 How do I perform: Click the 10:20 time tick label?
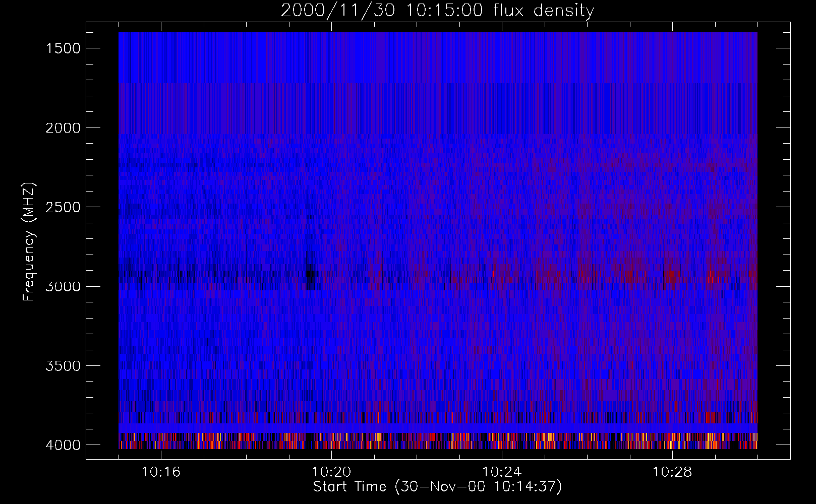tap(331, 472)
